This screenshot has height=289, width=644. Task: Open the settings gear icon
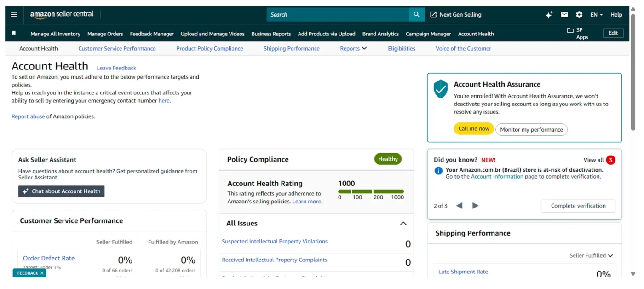(x=579, y=14)
